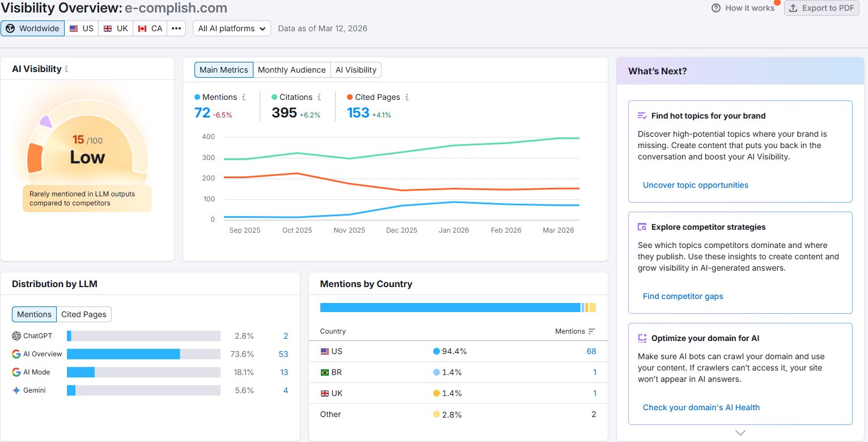
Task: Click the Worldwide globe icon
Action: click(10, 28)
